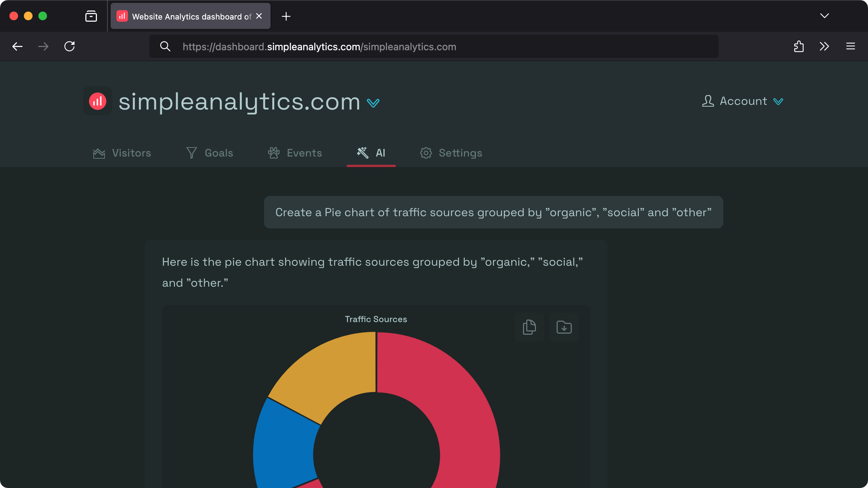Switch to the Events tab
This screenshot has height=488, width=868.
[295, 153]
